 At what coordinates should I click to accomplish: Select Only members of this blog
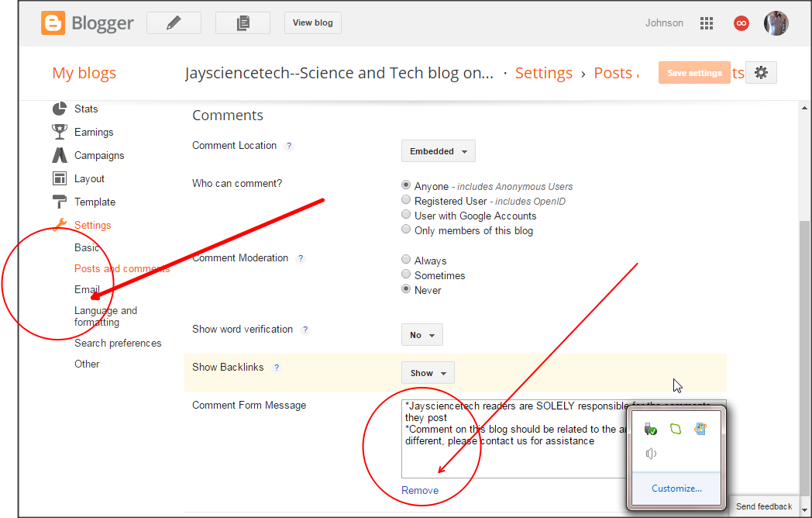coord(406,229)
